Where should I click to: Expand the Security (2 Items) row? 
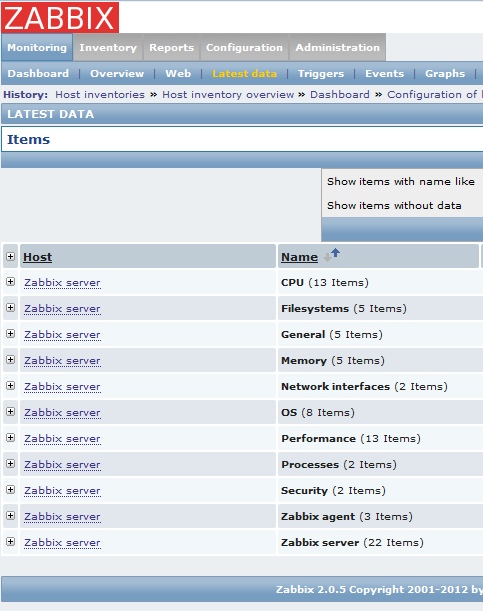click(x=11, y=490)
